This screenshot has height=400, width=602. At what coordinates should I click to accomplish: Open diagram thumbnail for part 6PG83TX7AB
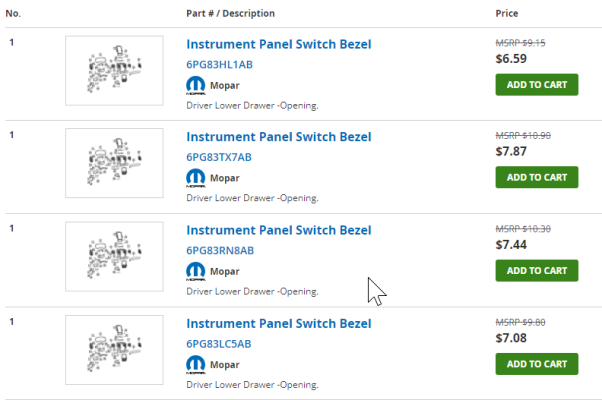(x=114, y=163)
